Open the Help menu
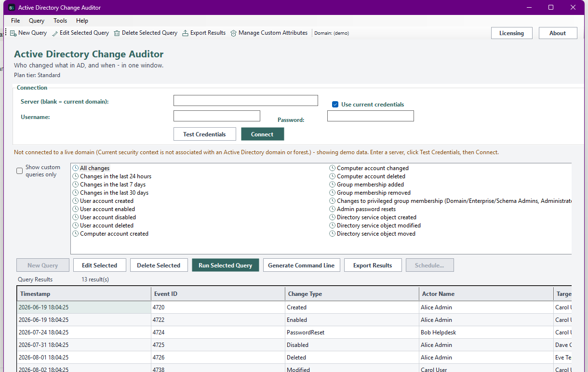The width and height of the screenshot is (588, 372). [82, 21]
